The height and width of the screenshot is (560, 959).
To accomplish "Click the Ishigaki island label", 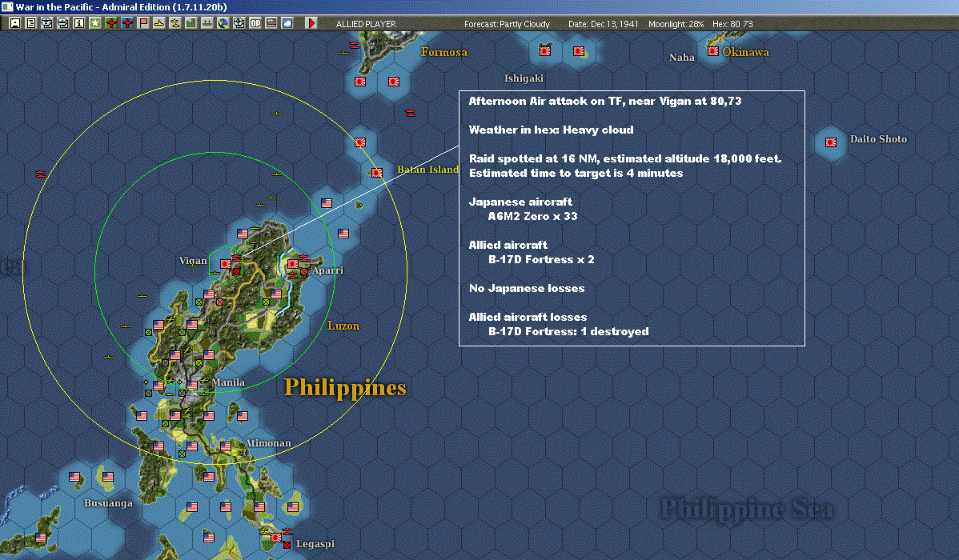I will [x=524, y=78].
